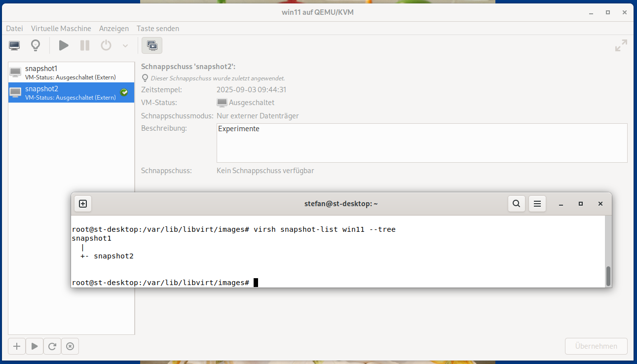
Task: Toggle the snapshot management view button
Action: pyautogui.click(x=152, y=46)
